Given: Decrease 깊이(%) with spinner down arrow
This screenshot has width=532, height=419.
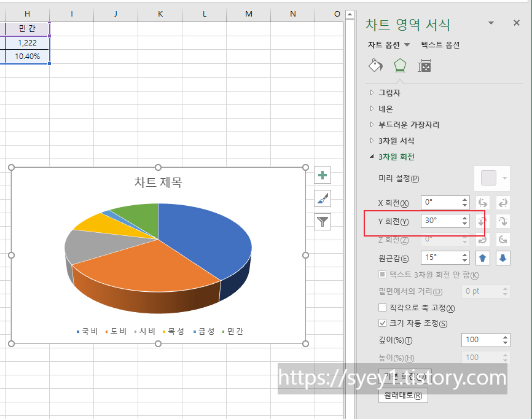Looking at the screenshot, I should (x=505, y=343).
